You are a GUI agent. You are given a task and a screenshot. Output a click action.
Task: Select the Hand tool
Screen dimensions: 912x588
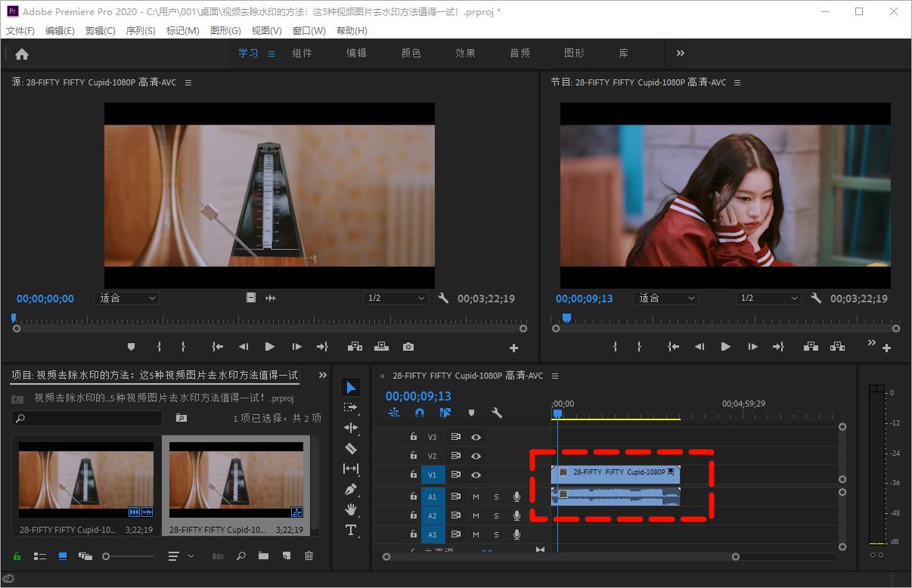[x=351, y=509]
